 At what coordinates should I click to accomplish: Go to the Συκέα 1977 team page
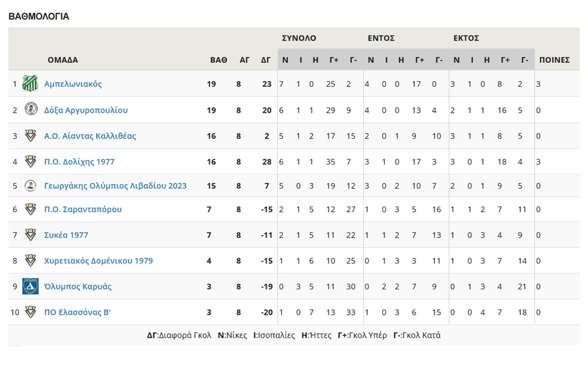[66, 235]
